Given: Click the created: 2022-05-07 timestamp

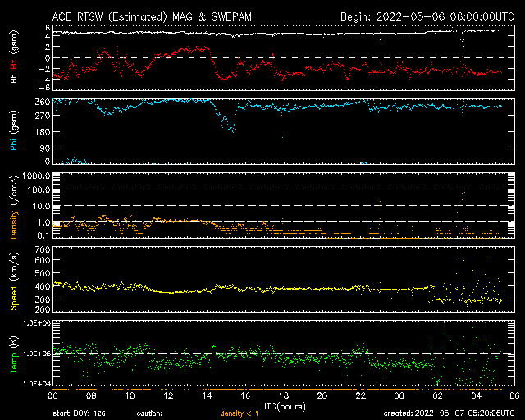Looking at the screenshot, I should point(450,414).
